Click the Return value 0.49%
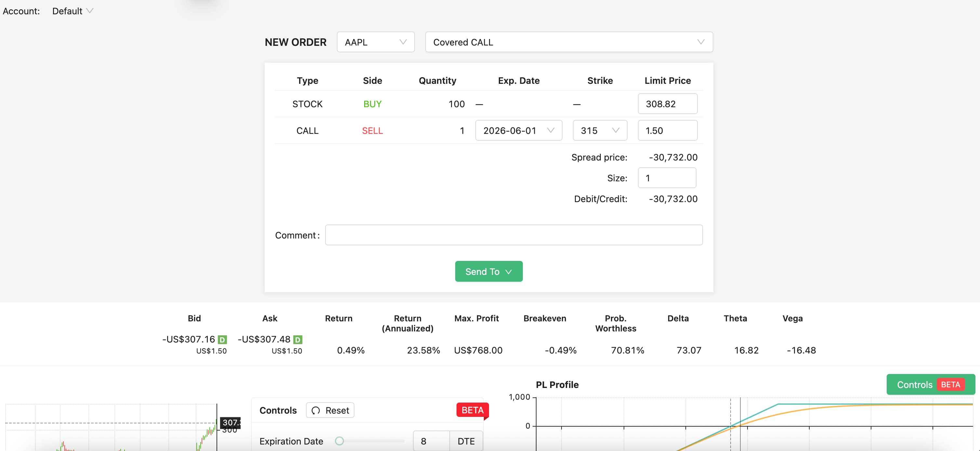Image resolution: width=980 pixels, height=451 pixels. tap(351, 350)
